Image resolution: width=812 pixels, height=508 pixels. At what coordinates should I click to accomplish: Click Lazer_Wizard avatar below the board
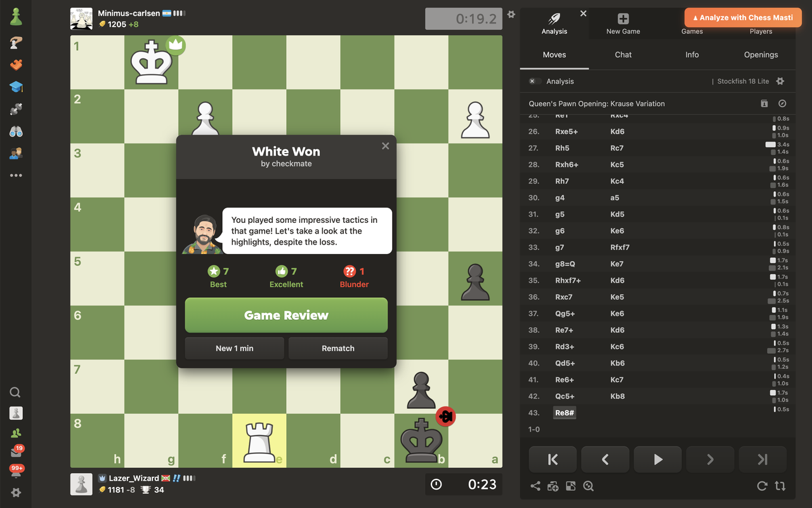tap(81, 484)
